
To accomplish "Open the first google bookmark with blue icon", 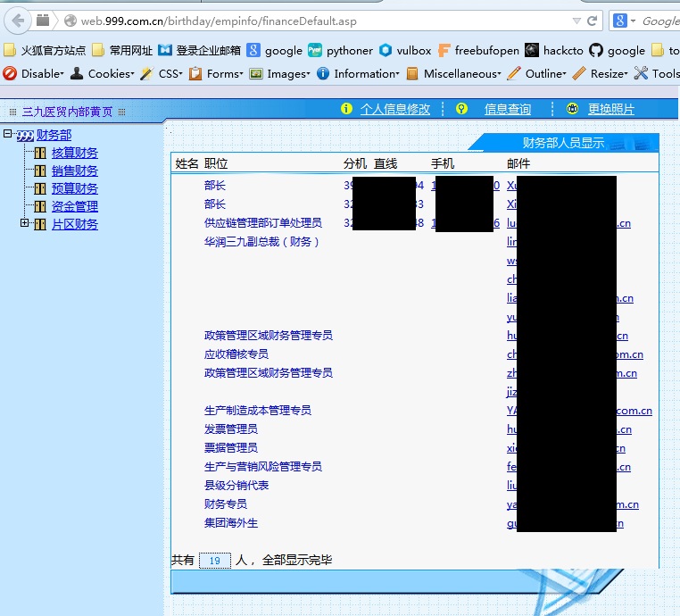I will [x=274, y=51].
